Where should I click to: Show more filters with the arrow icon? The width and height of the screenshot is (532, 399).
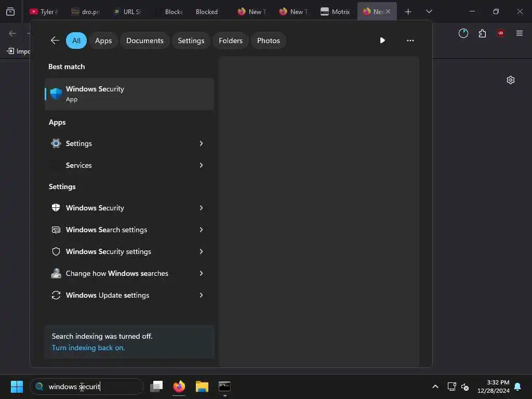click(x=382, y=41)
